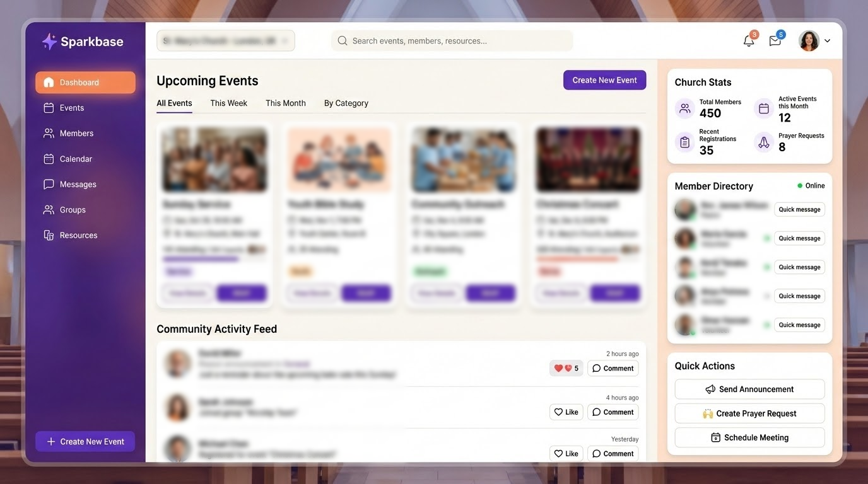The height and width of the screenshot is (484, 868).
Task: Open Messages from the left navigation
Action: pos(78,184)
